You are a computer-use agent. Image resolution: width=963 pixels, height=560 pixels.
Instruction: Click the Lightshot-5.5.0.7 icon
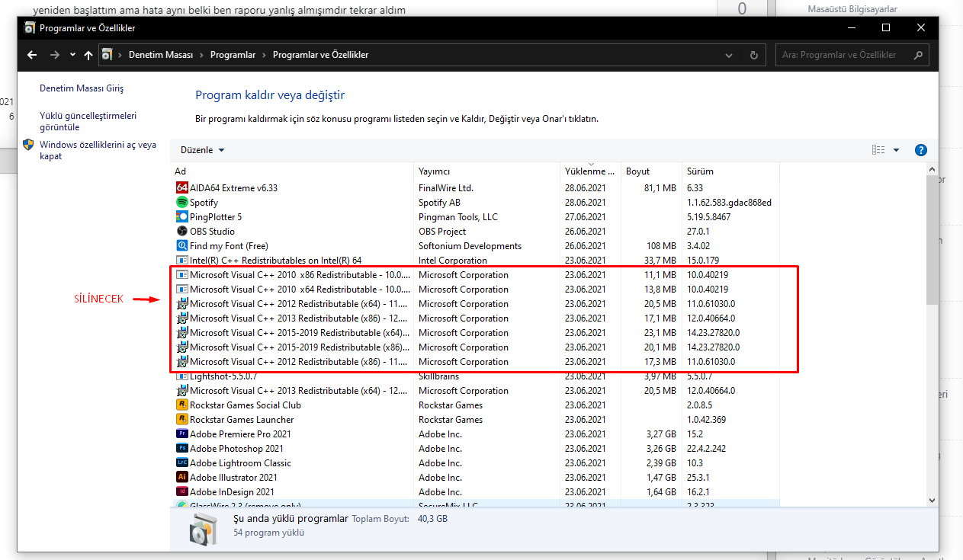pos(182,376)
